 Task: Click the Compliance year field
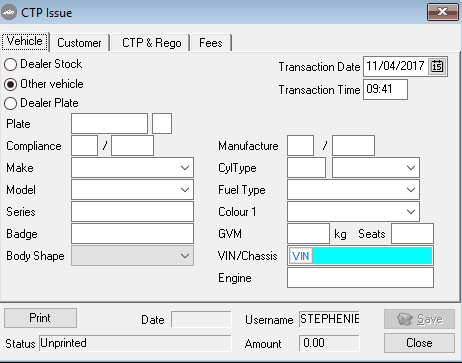click(132, 146)
